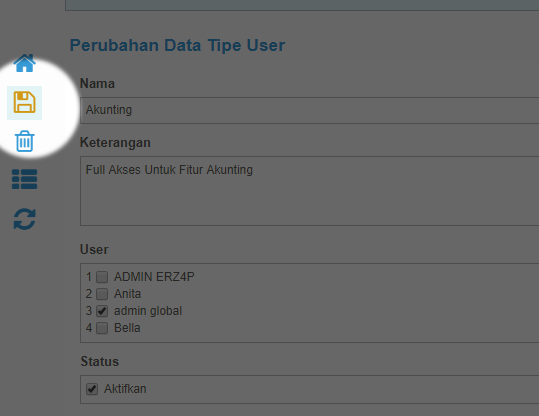The height and width of the screenshot is (416, 539).
Task: Click inside the Keterangan description textarea
Action: click(x=309, y=191)
